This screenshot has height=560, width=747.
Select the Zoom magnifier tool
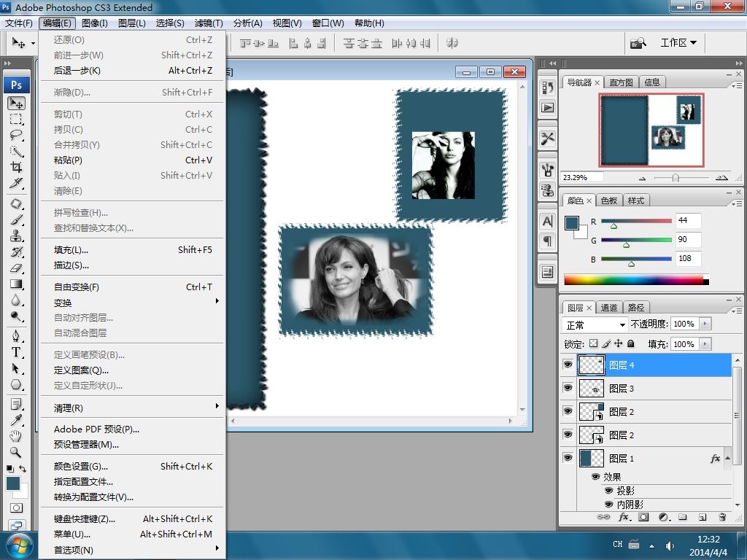(x=16, y=452)
